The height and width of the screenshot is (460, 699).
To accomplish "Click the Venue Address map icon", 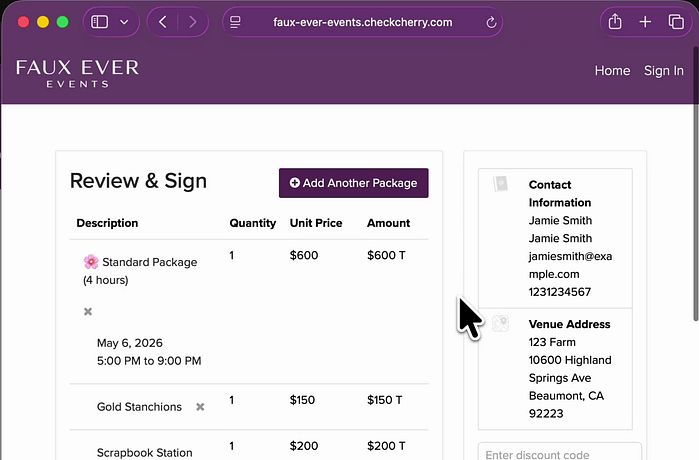I will tap(501, 324).
